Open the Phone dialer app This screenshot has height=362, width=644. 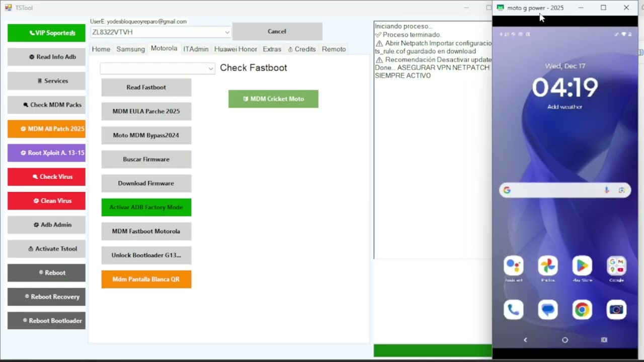(514, 310)
